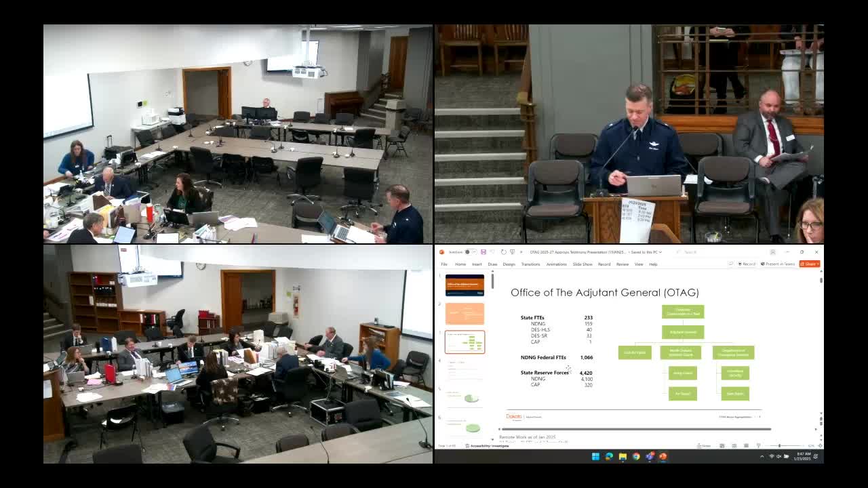Switch to Normal view icon in status bar
This screenshot has height=488, width=868.
point(723,446)
